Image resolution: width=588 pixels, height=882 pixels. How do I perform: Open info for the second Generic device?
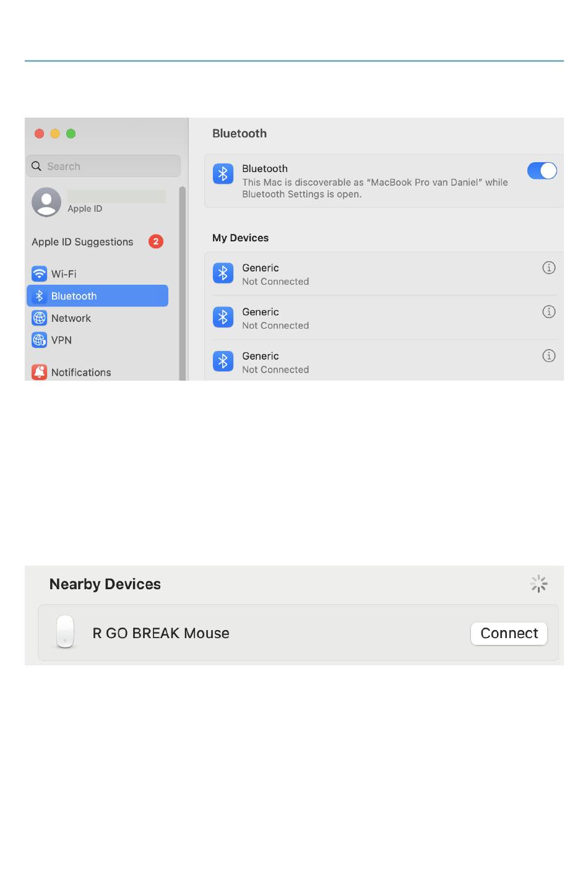click(548, 311)
